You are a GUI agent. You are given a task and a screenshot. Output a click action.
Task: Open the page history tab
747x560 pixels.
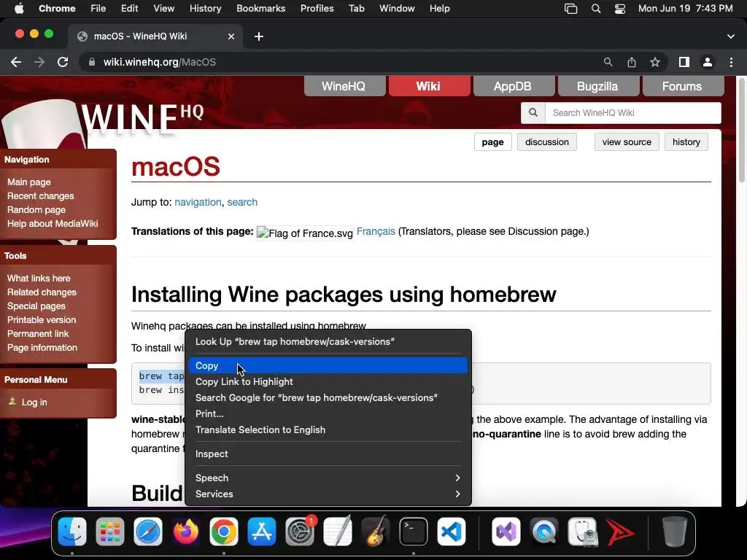click(686, 142)
